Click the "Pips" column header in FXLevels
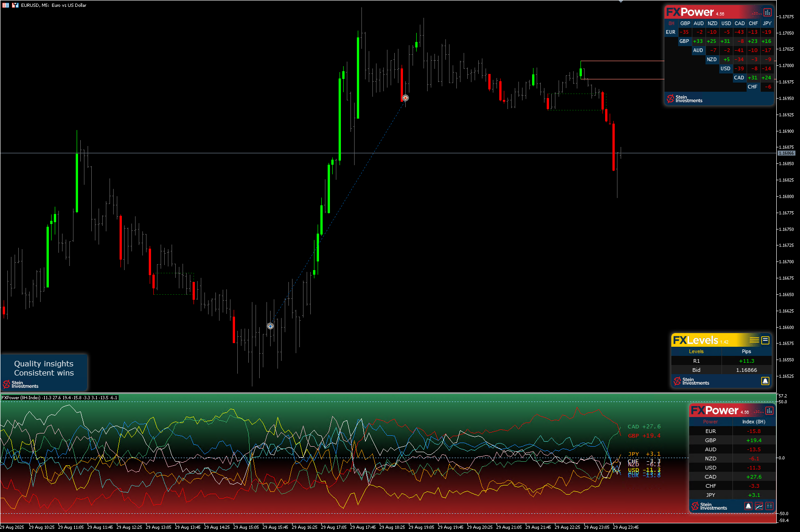Viewport: 800px width, 532px height. pos(747,351)
